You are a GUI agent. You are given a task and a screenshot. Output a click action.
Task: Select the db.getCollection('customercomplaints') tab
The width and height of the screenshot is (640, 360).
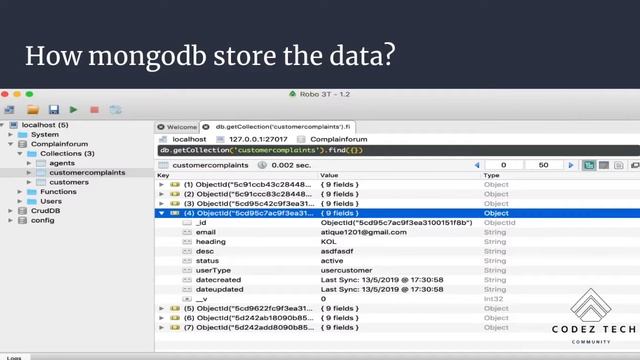(278, 127)
